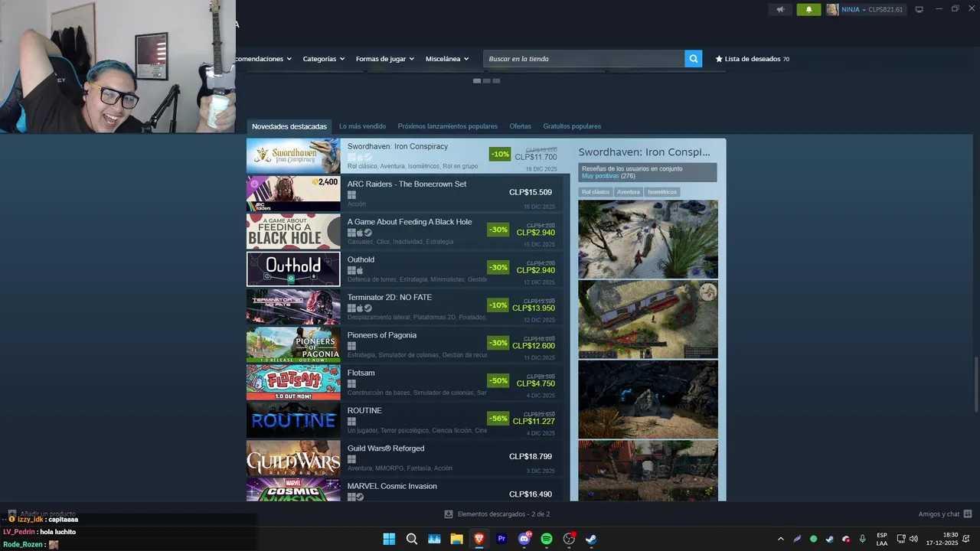Viewport: 980px width, 551px height.
Task: Open the notification center bell
Action: tap(968, 539)
